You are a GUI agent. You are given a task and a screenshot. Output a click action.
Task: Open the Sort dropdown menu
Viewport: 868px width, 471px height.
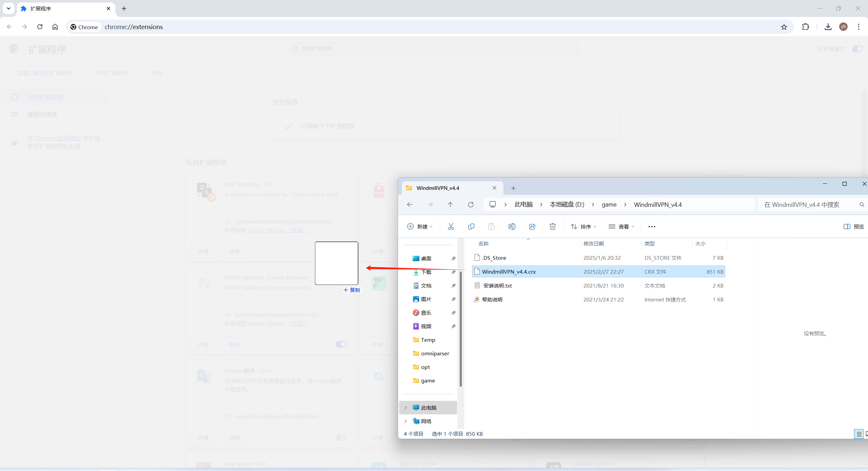583,227
